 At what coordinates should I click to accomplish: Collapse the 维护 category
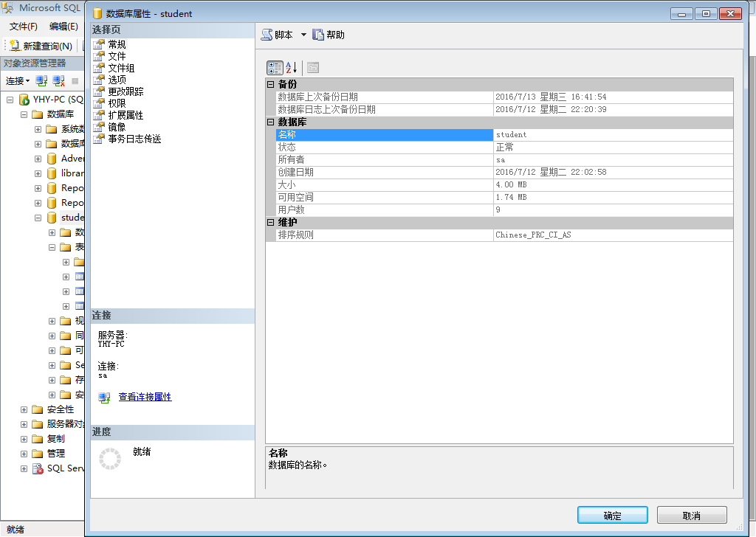[270, 222]
